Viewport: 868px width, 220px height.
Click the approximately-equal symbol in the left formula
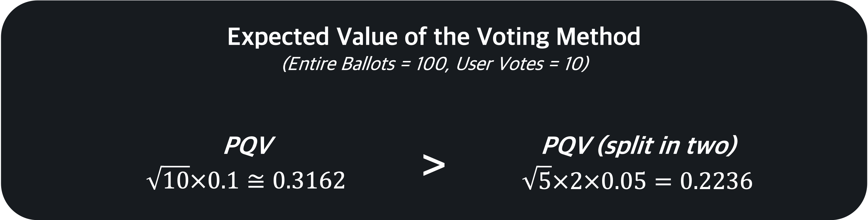pyautogui.click(x=256, y=181)
